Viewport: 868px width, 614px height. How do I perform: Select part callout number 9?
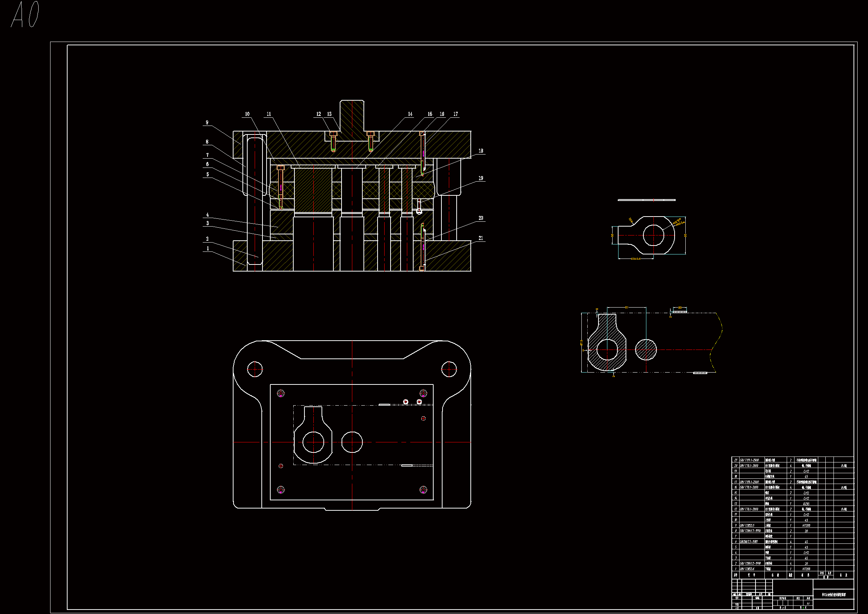pos(207,123)
